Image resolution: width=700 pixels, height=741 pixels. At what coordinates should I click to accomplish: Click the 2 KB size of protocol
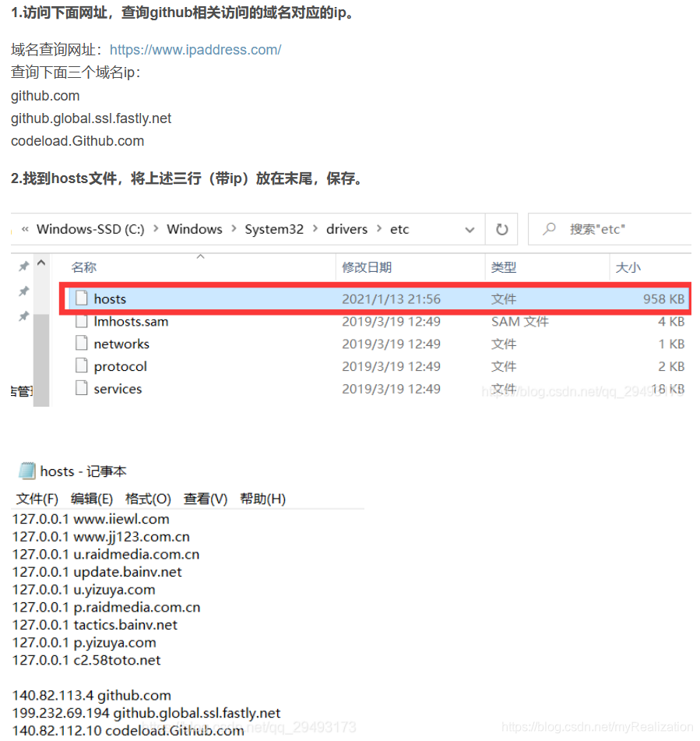(671, 367)
